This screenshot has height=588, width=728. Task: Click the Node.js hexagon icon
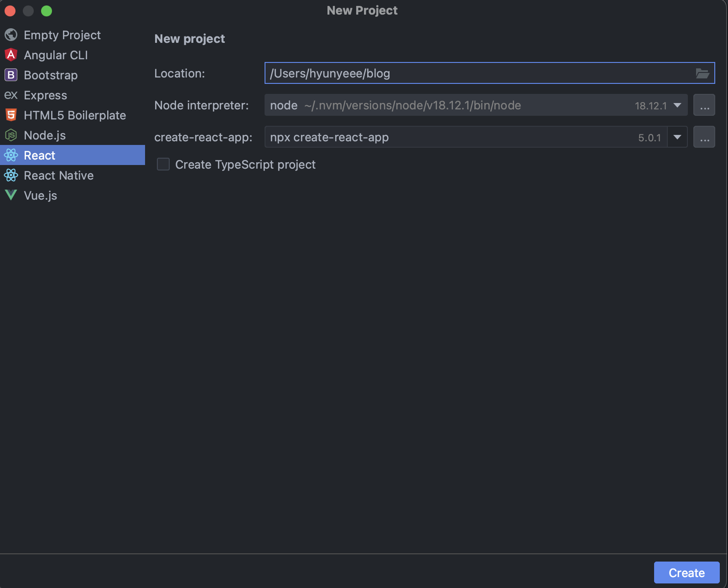[11, 135]
